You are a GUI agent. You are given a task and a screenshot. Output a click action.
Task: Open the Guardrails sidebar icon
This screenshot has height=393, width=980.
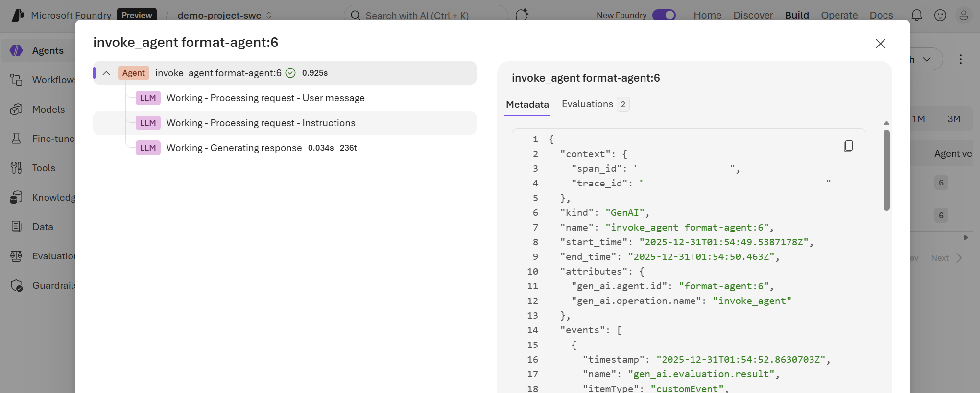click(x=16, y=285)
